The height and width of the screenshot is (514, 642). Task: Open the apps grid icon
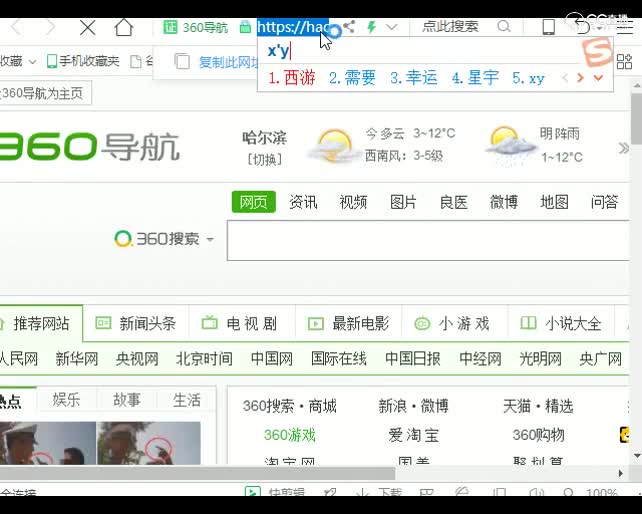pos(624,62)
